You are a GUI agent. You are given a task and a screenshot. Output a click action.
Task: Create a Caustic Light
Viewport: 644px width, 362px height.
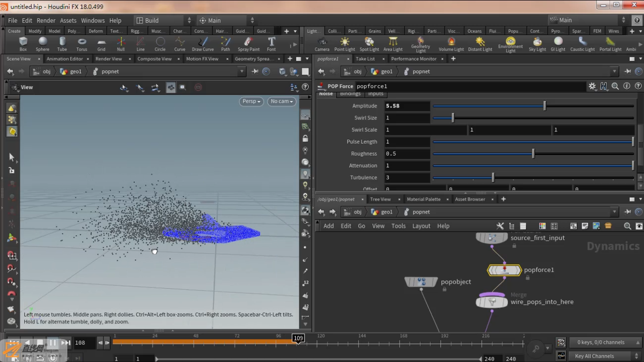click(583, 44)
